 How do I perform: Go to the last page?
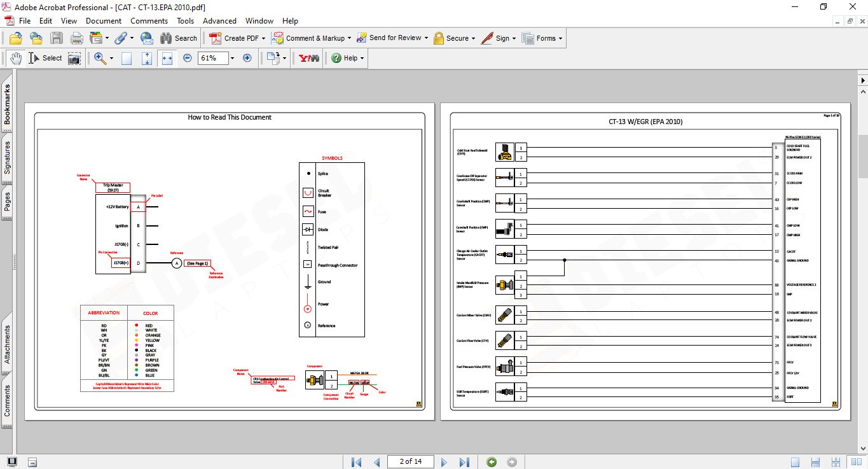click(x=464, y=462)
